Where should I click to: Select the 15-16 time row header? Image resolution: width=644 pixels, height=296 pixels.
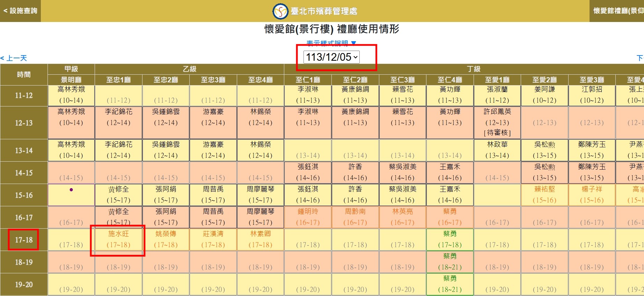click(24, 195)
